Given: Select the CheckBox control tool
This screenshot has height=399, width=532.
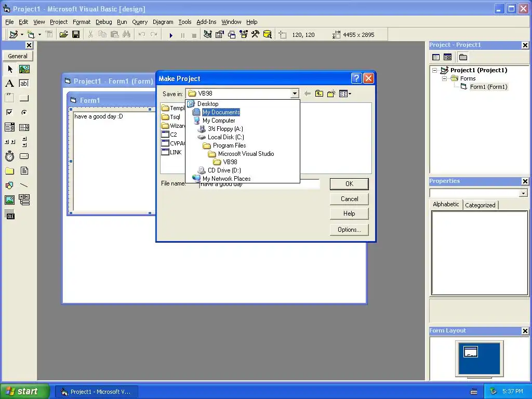Looking at the screenshot, I should pos(10,112).
